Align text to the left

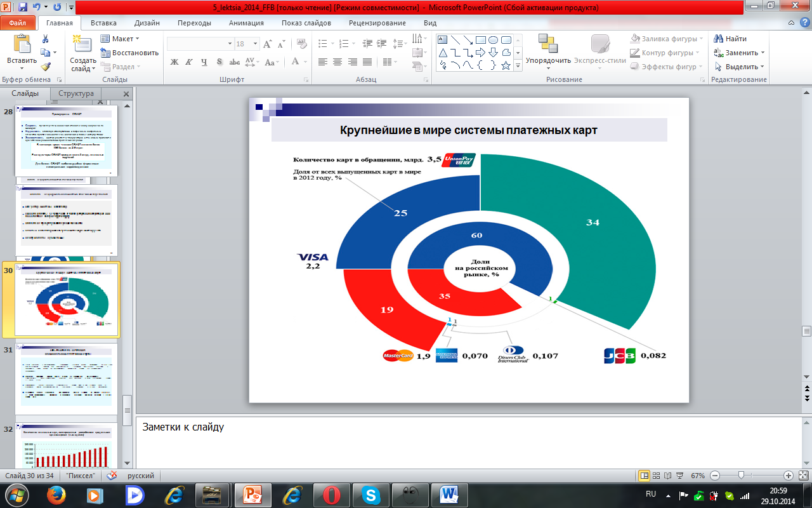pyautogui.click(x=323, y=62)
